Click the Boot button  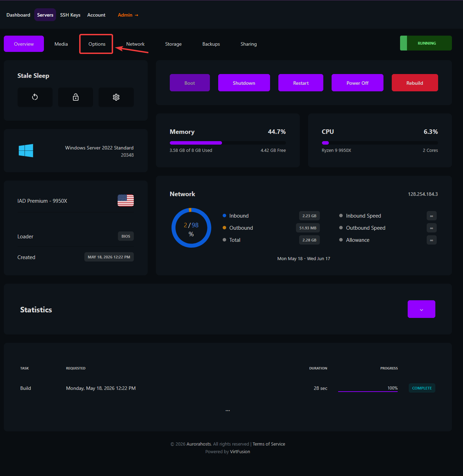point(190,83)
